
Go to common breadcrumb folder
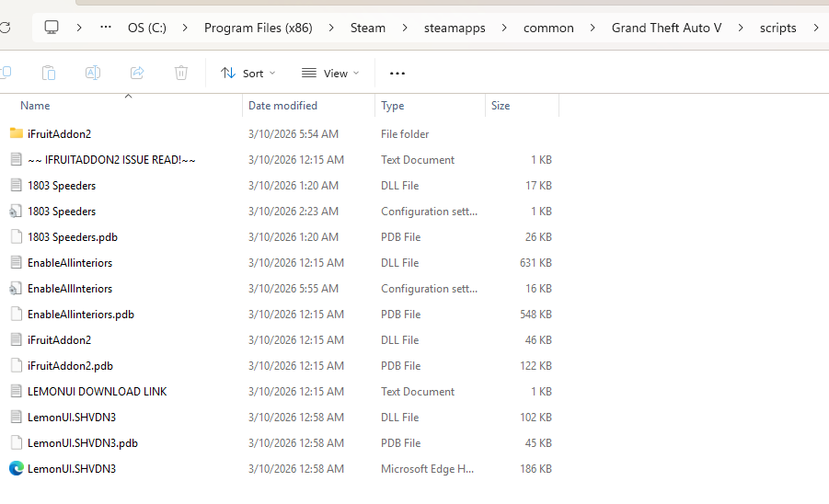point(548,28)
